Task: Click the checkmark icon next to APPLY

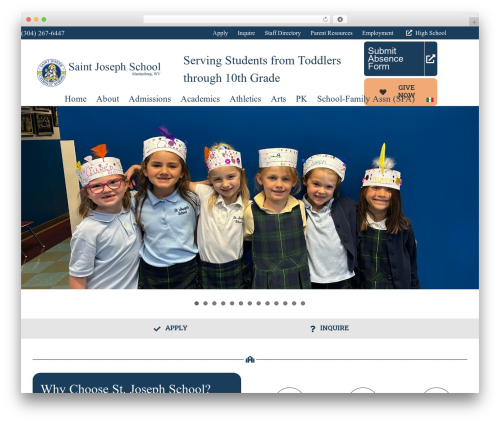Action: [x=157, y=329]
